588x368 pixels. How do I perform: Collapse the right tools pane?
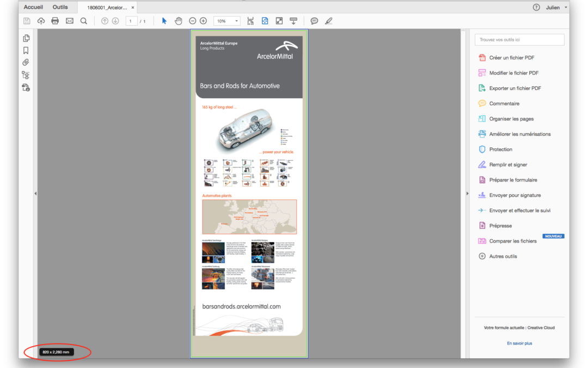(x=468, y=194)
